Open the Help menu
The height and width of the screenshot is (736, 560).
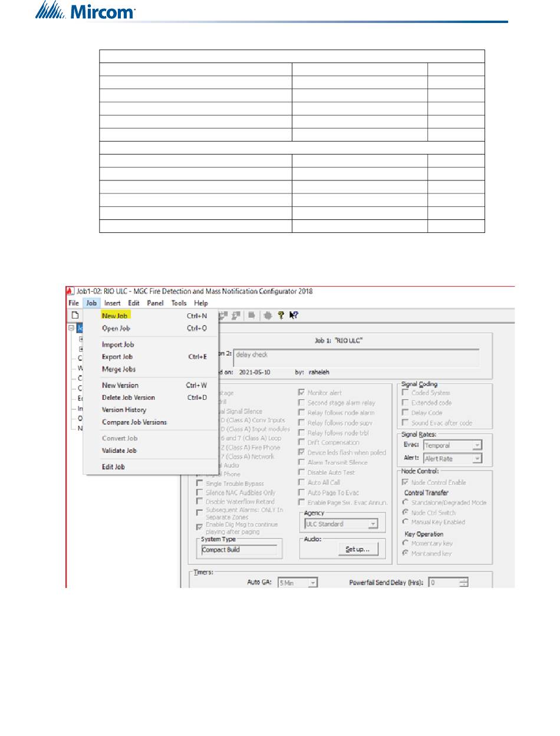pos(201,303)
